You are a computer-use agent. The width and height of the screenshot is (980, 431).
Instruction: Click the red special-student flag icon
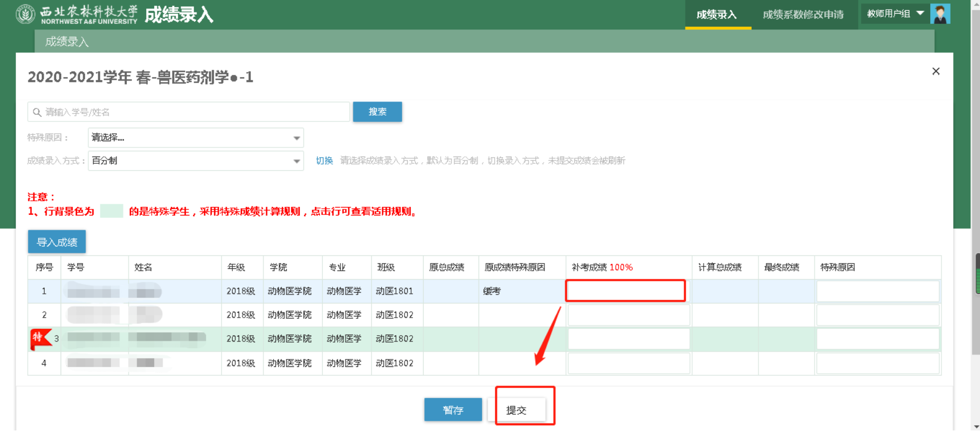click(x=40, y=339)
